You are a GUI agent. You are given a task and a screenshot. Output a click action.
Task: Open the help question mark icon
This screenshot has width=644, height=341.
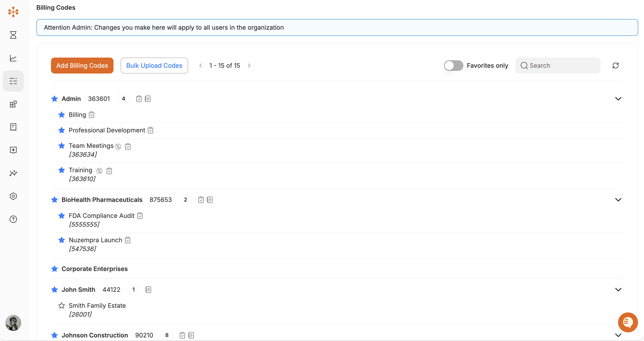pos(13,219)
